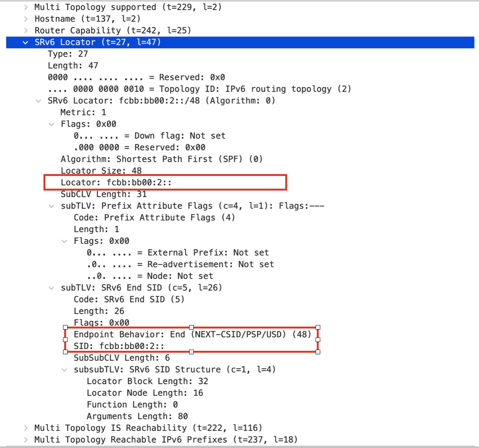The height and width of the screenshot is (448, 479).
Task: Select the 'Metric: 1' field
Action: 83,112
